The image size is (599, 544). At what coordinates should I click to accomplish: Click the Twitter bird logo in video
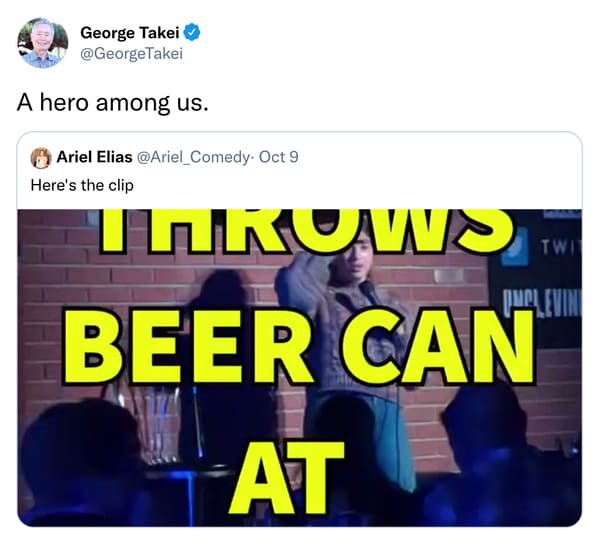tap(515, 246)
